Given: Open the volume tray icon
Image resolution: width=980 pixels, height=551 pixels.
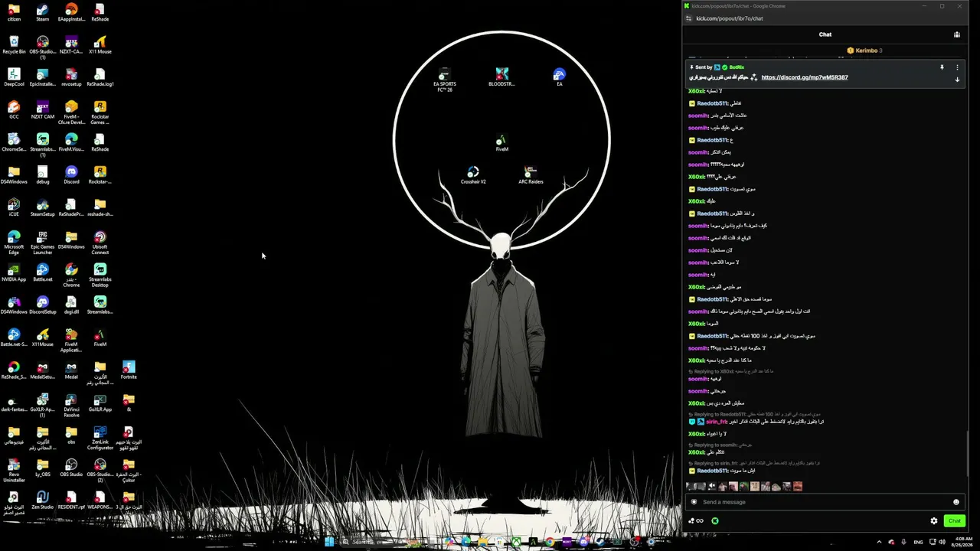Looking at the screenshot, I should pyautogui.click(x=942, y=542).
